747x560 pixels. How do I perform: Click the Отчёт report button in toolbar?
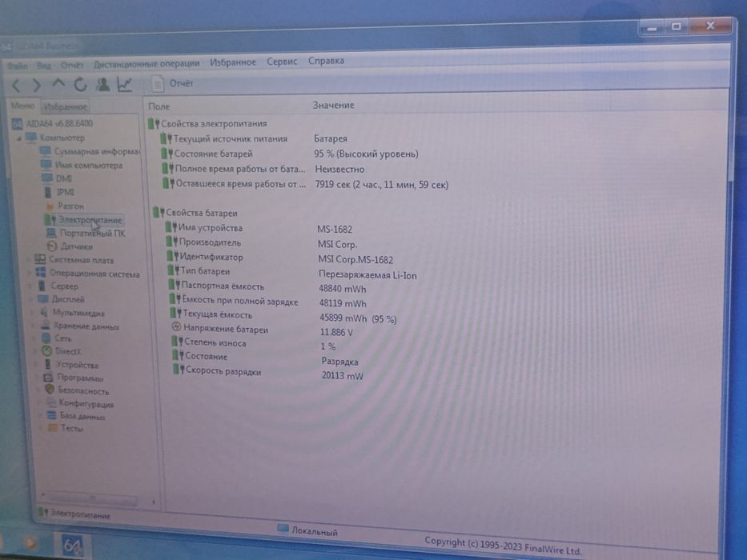point(172,84)
